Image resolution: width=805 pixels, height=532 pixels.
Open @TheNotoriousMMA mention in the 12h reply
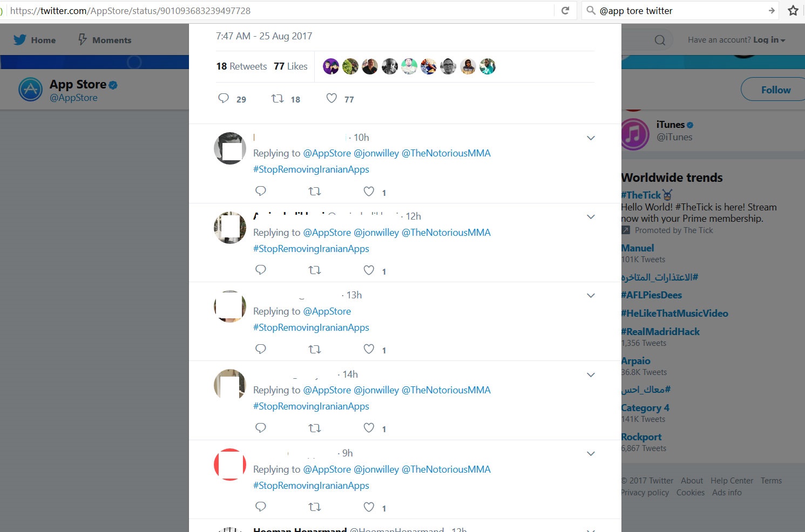[x=446, y=233]
